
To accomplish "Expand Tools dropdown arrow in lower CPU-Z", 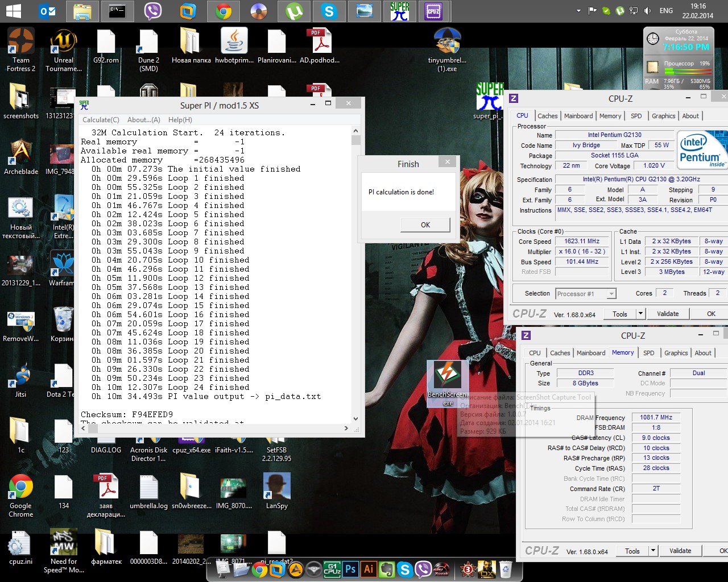I will pyautogui.click(x=653, y=551).
